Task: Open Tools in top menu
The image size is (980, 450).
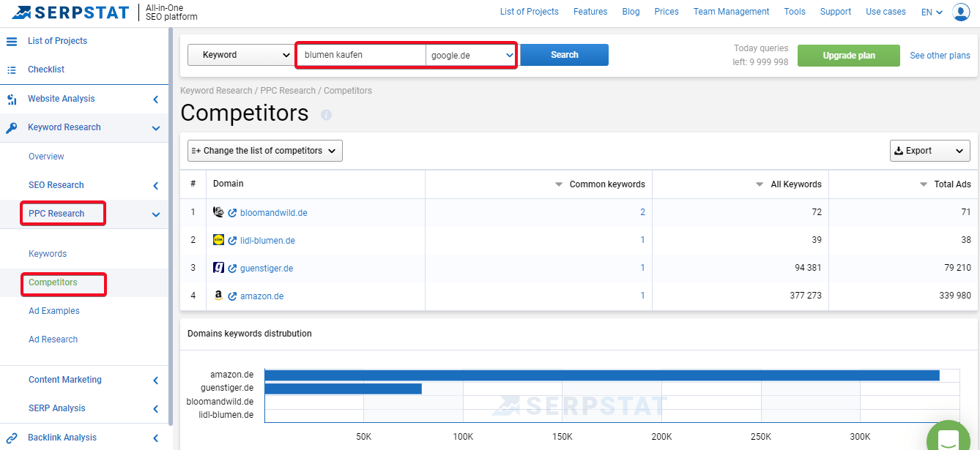Action: coord(795,12)
